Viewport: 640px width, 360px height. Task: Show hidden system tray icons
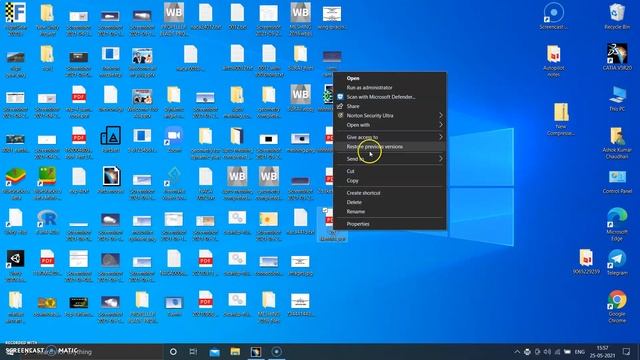[517, 351]
